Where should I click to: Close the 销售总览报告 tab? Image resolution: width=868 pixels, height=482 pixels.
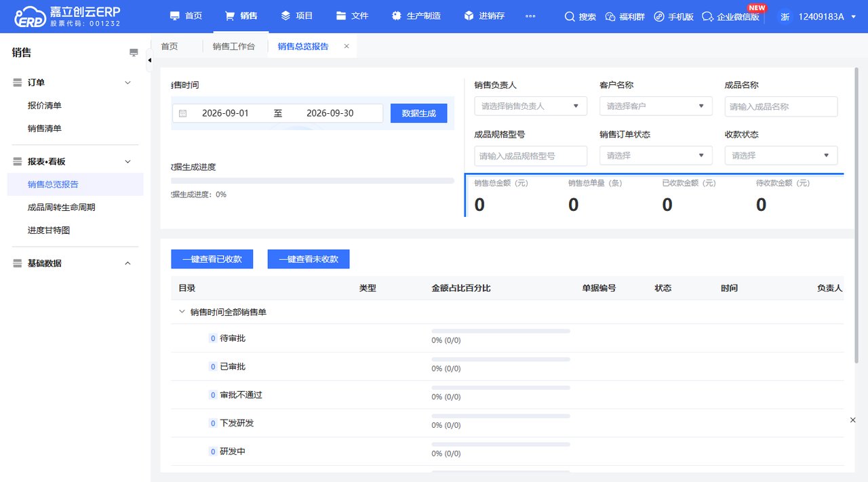[347, 46]
